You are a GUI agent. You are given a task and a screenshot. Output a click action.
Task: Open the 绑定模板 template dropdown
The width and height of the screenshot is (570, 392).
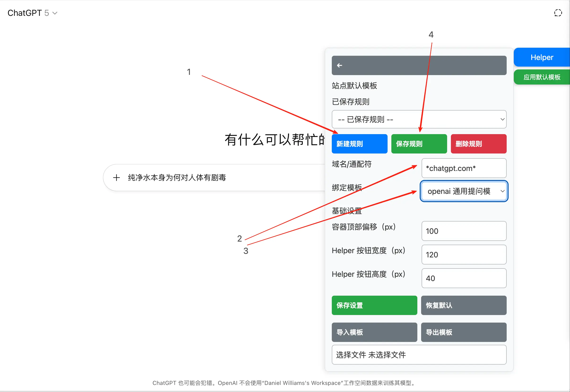(464, 191)
